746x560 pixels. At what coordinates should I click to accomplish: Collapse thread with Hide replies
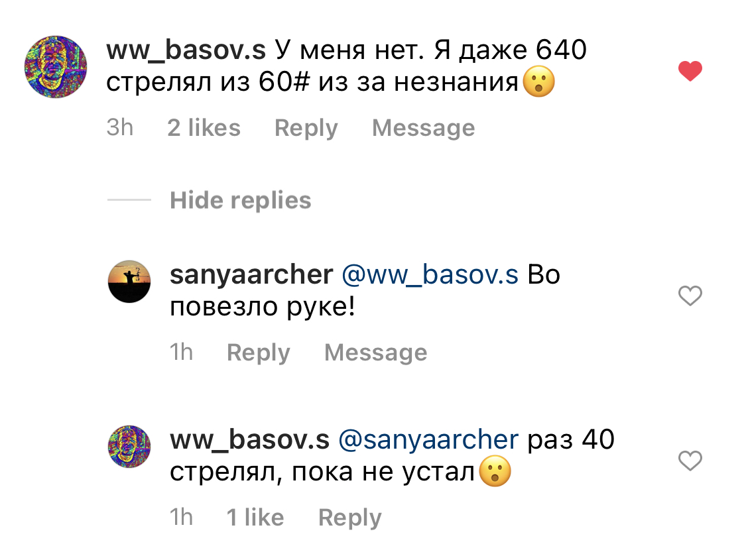(x=240, y=200)
